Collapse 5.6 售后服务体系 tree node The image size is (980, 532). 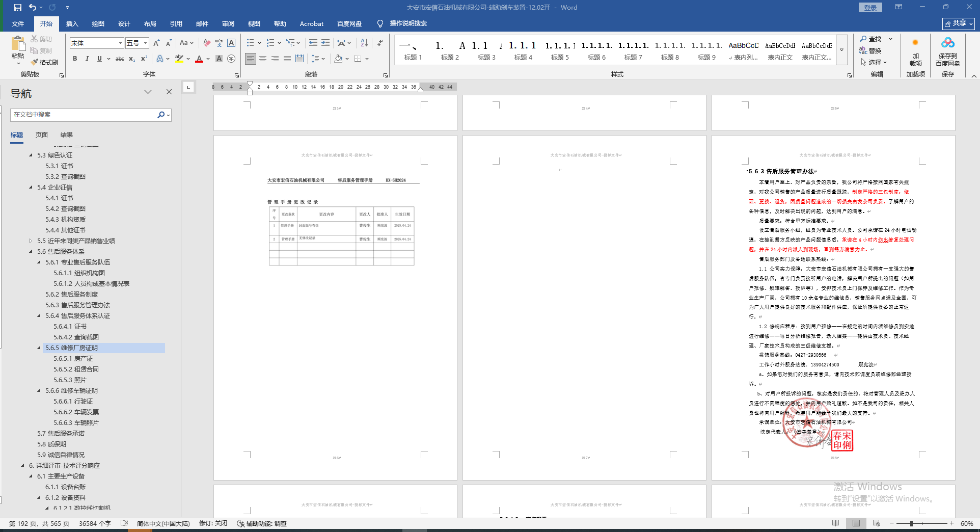31,252
